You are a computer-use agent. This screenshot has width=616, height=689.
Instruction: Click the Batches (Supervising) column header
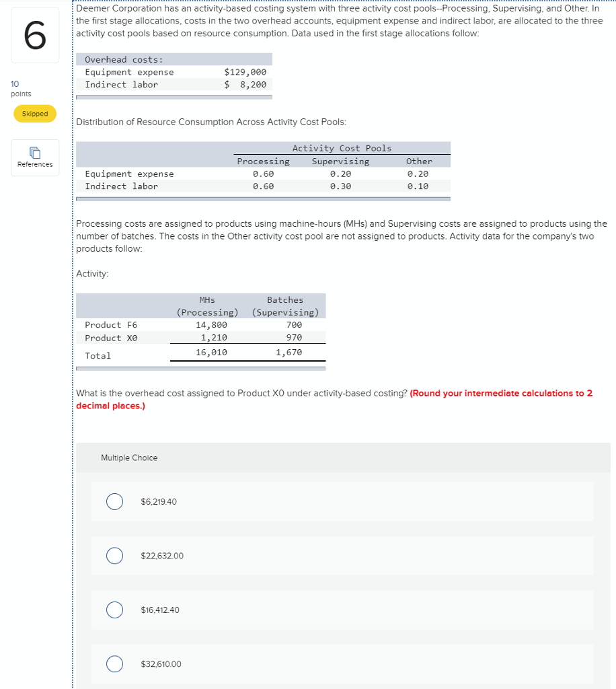[285, 306]
